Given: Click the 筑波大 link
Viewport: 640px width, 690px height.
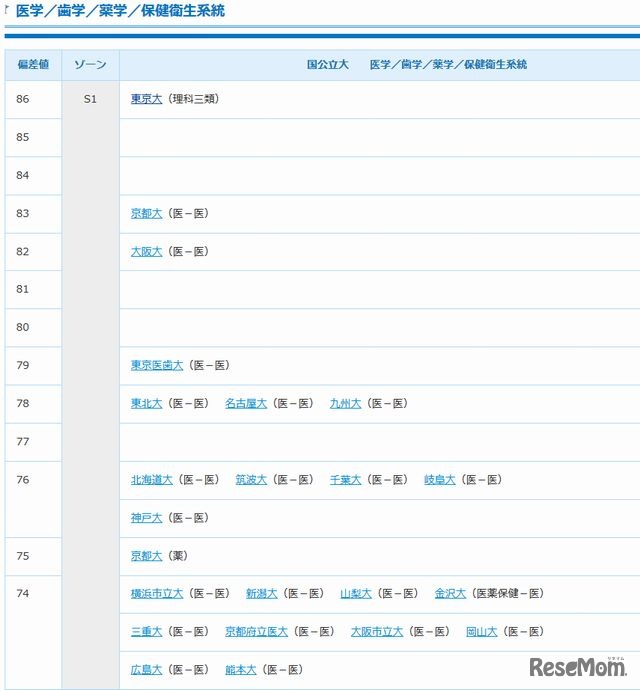Looking at the screenshot, I should [251, 480].
